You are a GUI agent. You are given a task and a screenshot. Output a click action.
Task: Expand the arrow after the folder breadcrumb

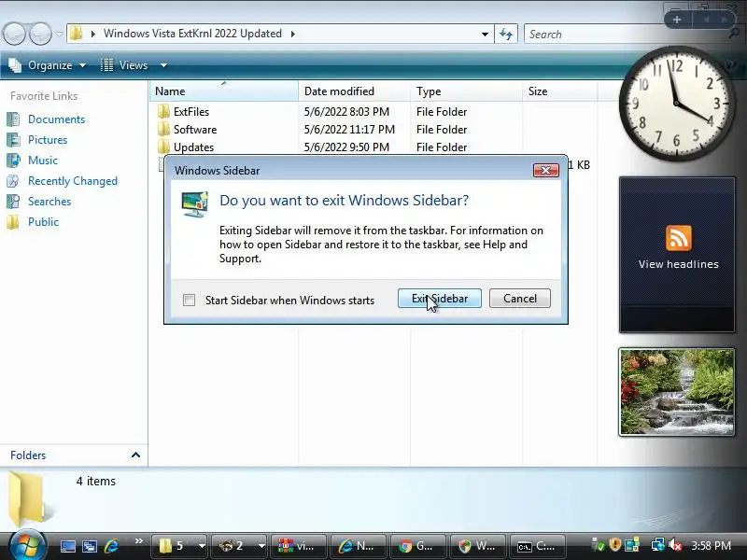(x=292, y=34)
